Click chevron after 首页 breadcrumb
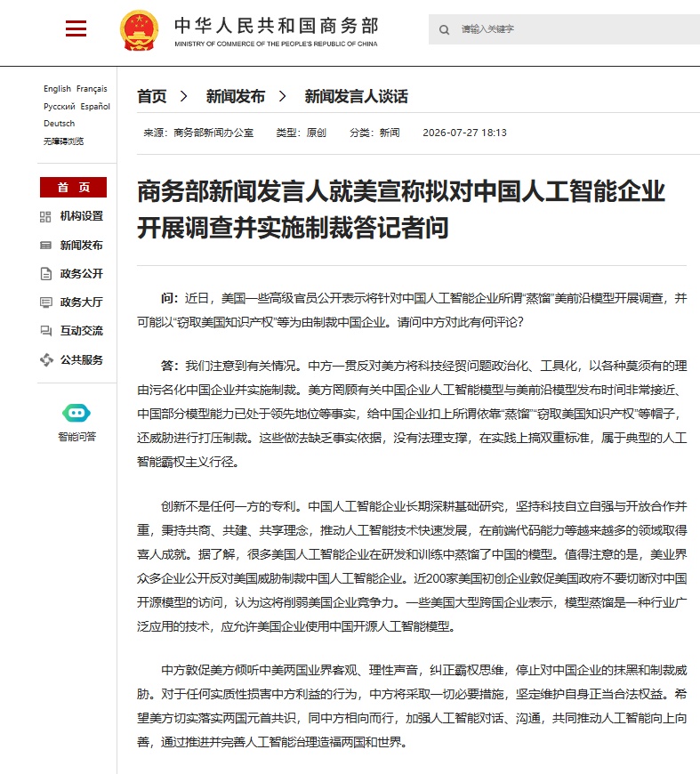This screenshot has height=774, width=700. pyautogui.click(x=183, y=96)
